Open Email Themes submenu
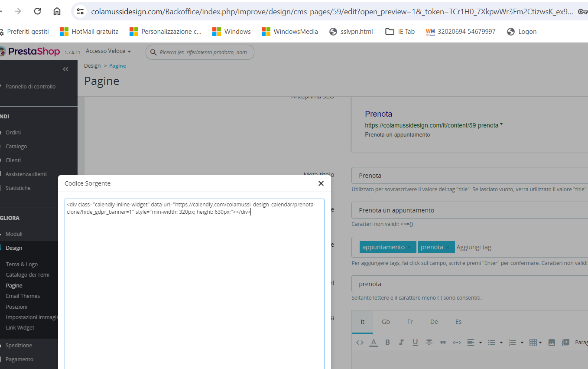This screenshot has height=369, width=588. tap(23, 296)
